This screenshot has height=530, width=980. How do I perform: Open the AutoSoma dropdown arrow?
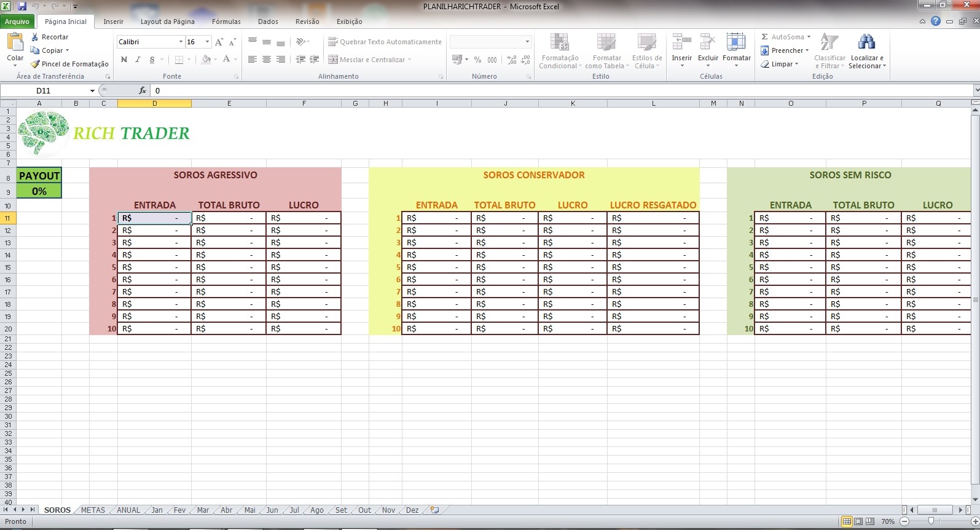(809, 37)
